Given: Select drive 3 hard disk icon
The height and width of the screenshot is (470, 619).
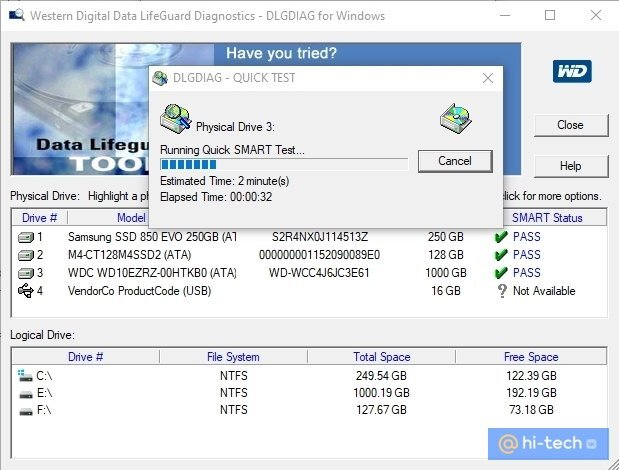Looking at the screenshot, I should [26, 273].
